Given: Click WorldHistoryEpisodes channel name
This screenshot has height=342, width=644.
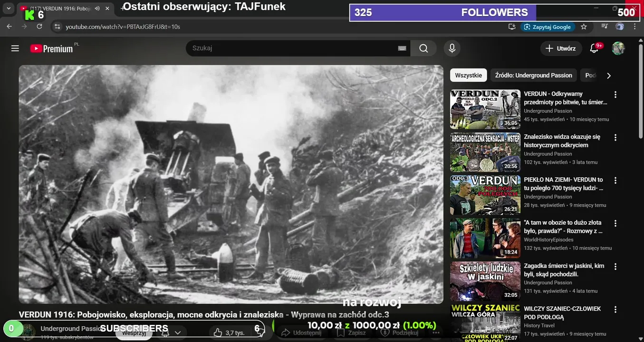Looking at the screenshot, I should tap(548, 240).
